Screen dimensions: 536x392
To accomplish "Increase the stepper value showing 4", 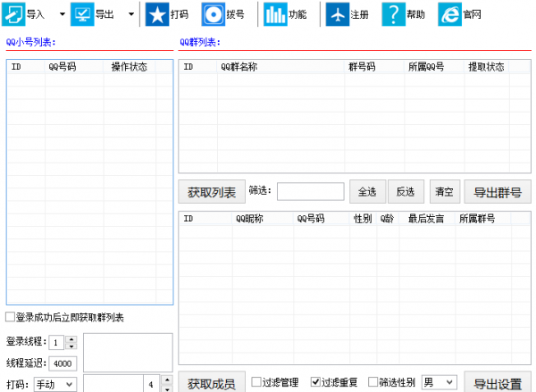I will click(x=167, y=379).
